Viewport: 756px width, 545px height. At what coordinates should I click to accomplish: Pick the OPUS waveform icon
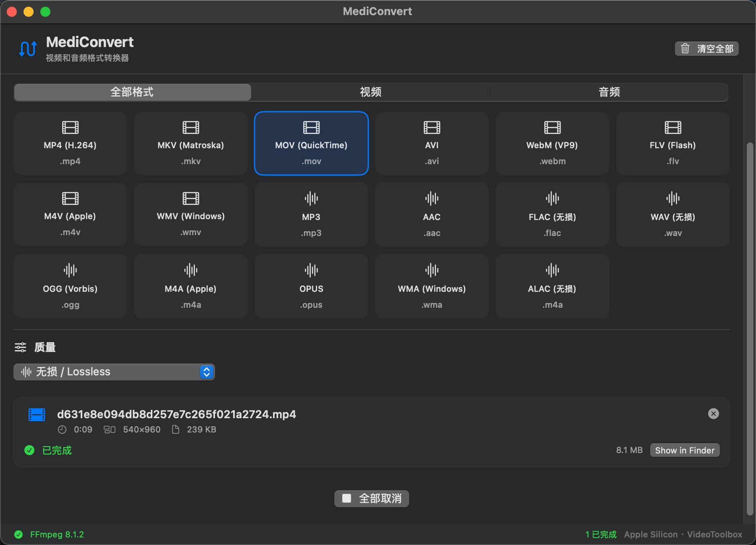coord(311,270)
